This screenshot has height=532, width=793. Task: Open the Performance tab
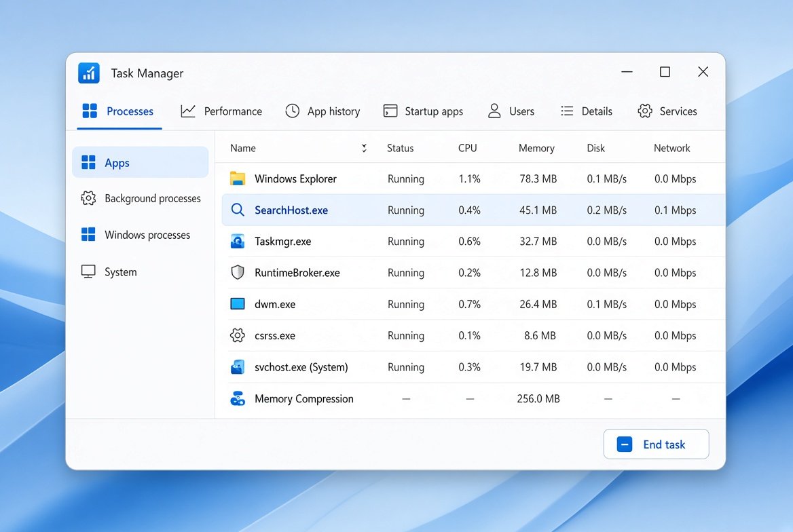coord(221,111)
